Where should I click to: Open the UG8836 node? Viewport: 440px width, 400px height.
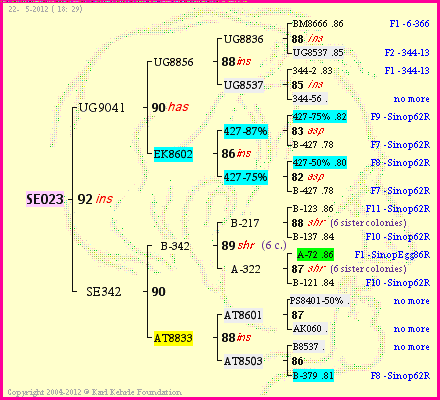[x=243, y=39]
